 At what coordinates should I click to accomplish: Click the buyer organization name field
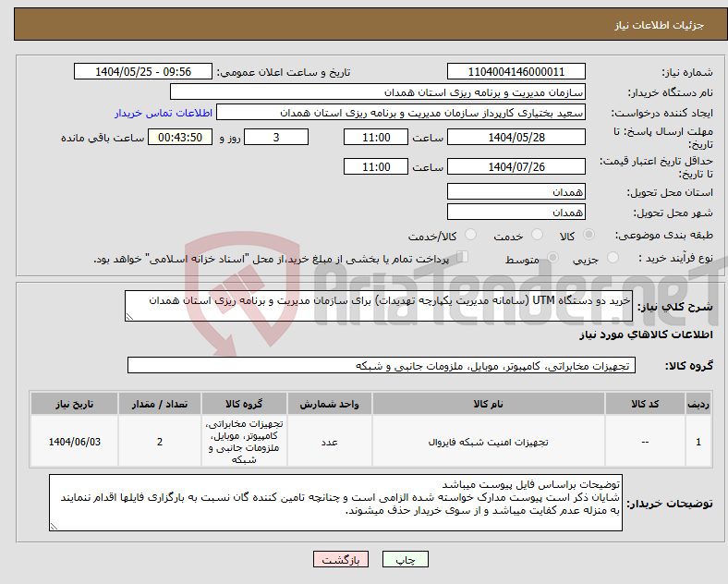378,91
